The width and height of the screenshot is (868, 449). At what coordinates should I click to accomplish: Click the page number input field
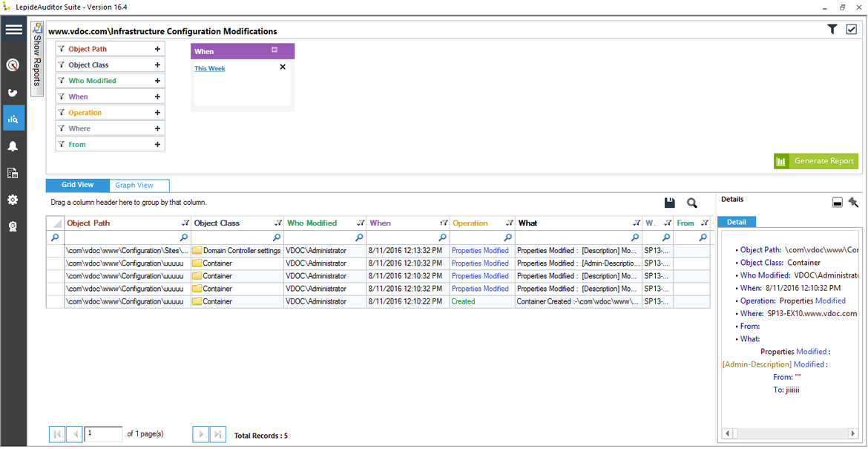(104, 434)
